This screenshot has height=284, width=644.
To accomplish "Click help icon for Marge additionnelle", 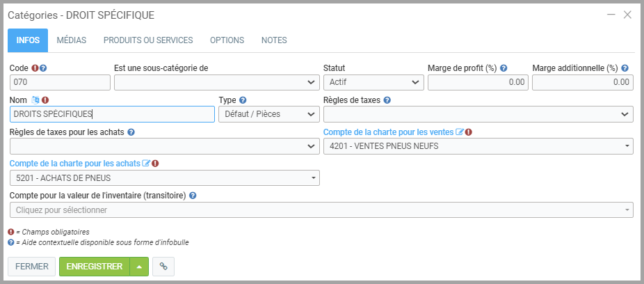I will [625, 68].
